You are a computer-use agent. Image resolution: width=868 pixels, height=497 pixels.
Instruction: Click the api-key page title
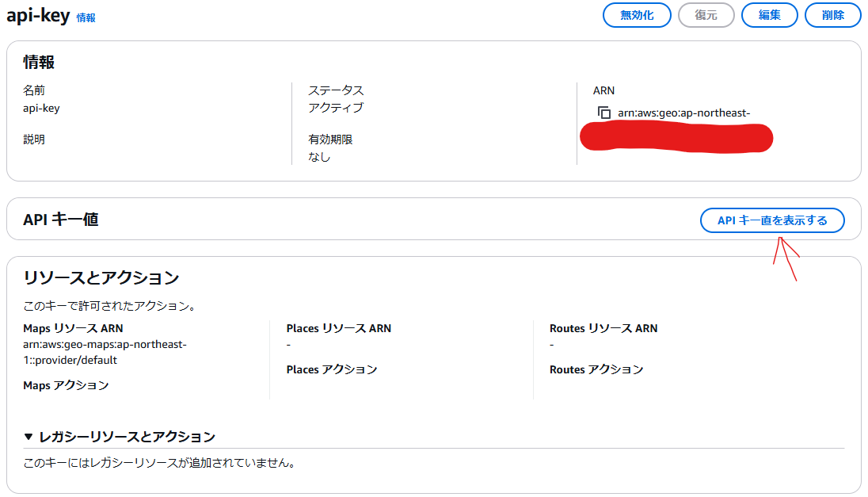coord(38,16)
